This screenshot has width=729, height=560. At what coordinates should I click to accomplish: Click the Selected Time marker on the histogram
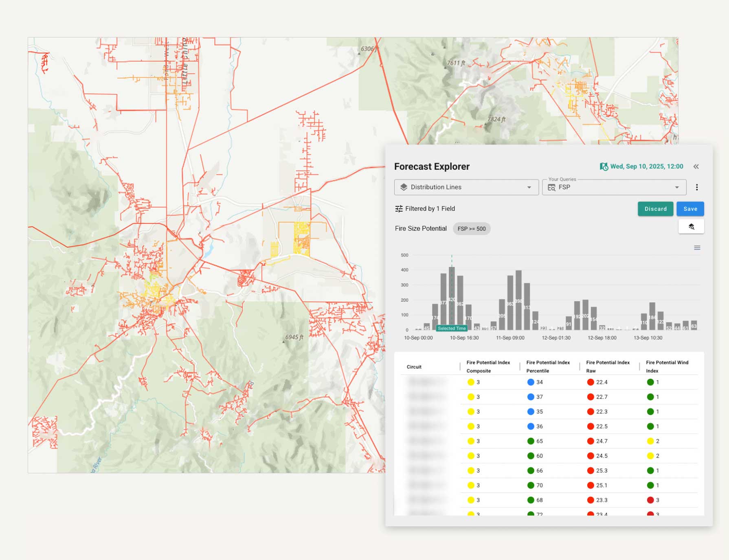[452, 328]
